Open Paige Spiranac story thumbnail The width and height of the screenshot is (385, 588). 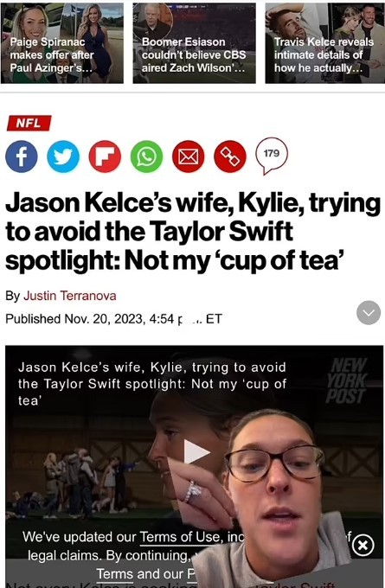click(x=62, y=43)
